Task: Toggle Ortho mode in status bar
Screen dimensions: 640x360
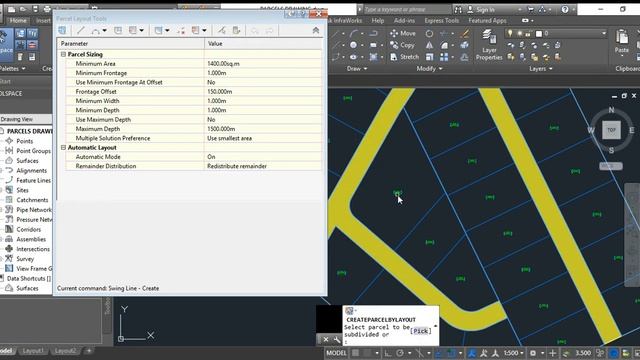Action: [x=388, y=353]
